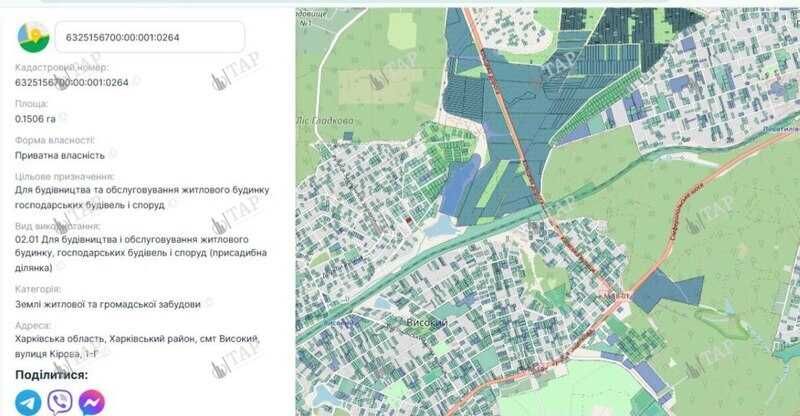Screen dimensions: 800x416
Task: Select the 02.01 land use description
Action: click(x=141, y=253)
